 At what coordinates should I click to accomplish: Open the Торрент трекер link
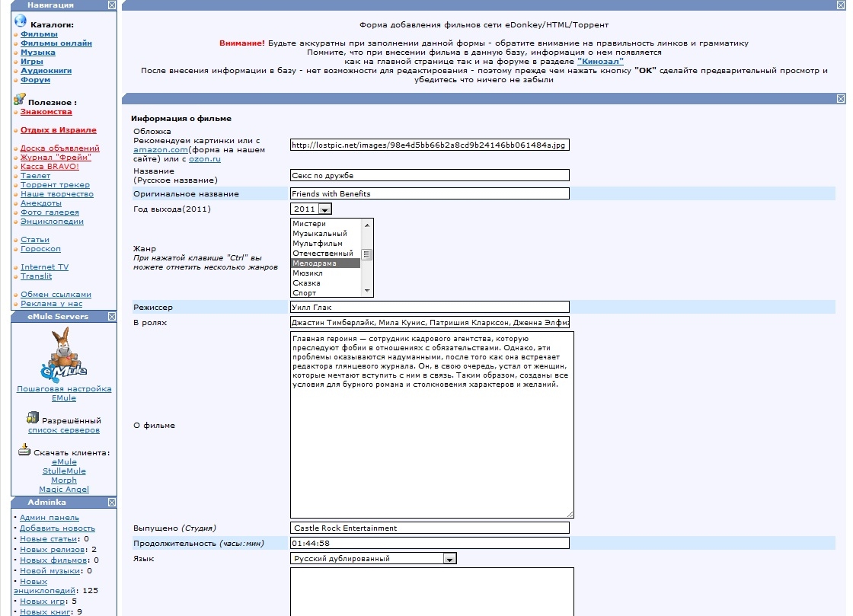tap(55, 185)
